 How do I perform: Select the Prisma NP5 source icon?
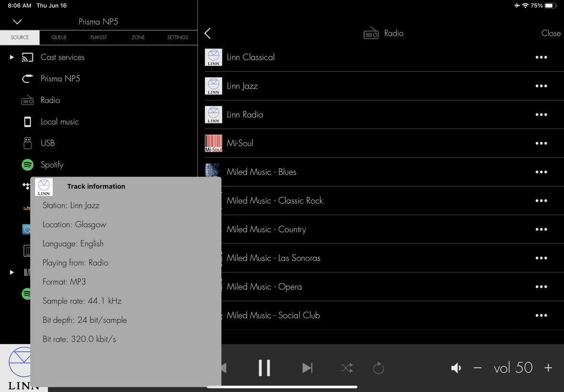click(27, 78)
